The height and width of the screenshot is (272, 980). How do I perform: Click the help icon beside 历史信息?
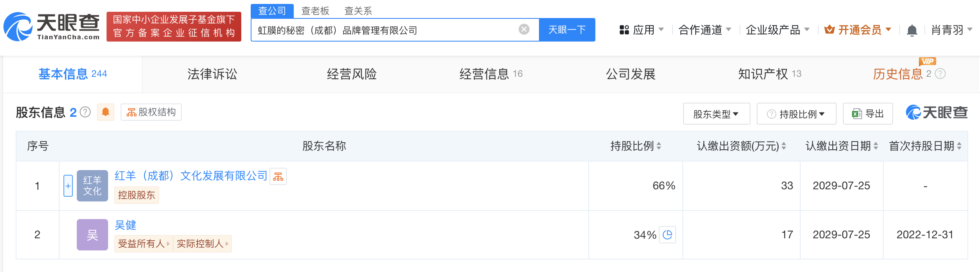coord(940,74)
